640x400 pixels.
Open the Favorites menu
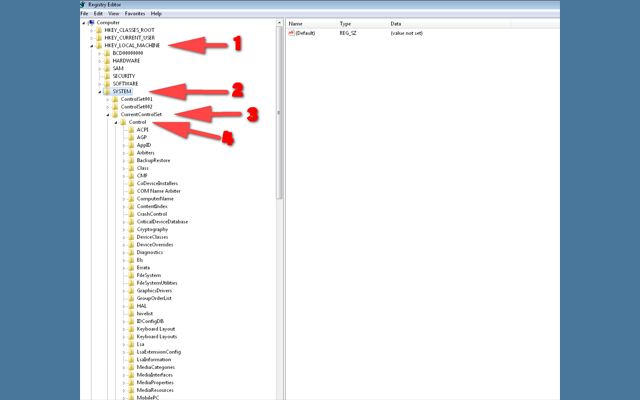pyautogui.click(x=135, y=13)
